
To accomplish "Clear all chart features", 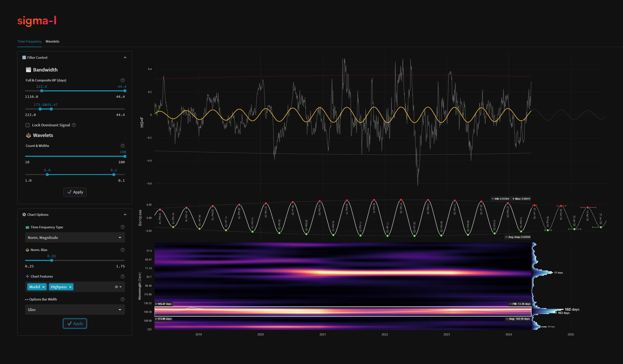I will click(x=116, y=287).
